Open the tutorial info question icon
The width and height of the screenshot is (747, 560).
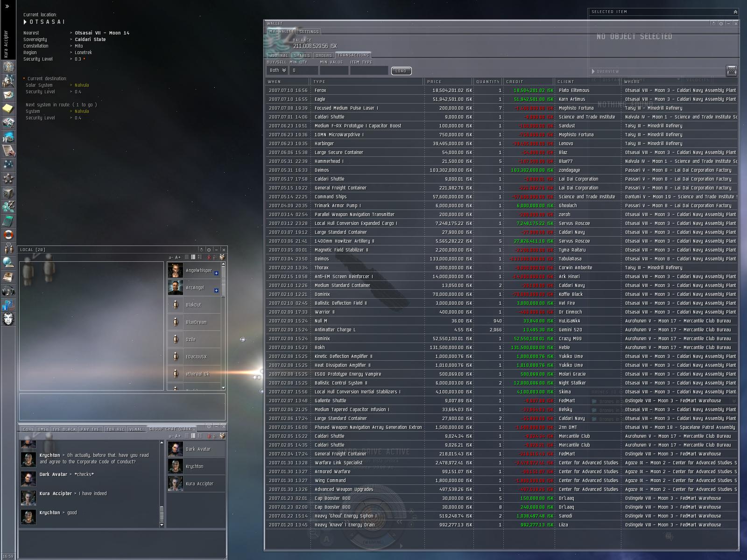[8, 305]
